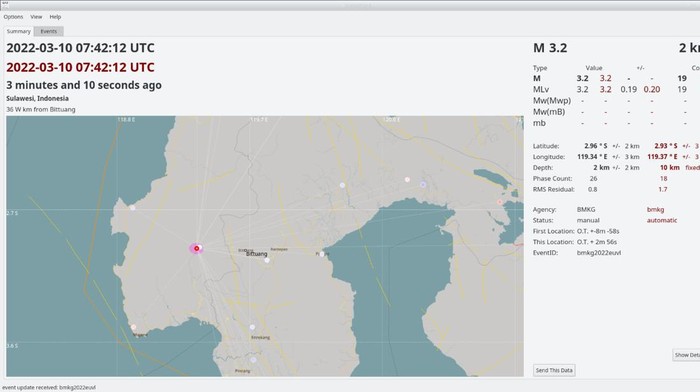
Task: Click the dark red 2022-03-10 07:42:12 UTC time
Action: click(x=80, y=67)
